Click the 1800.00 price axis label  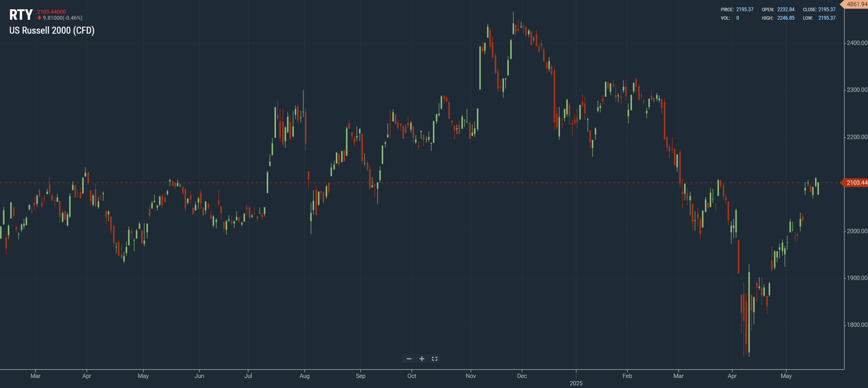pos(857,325)
